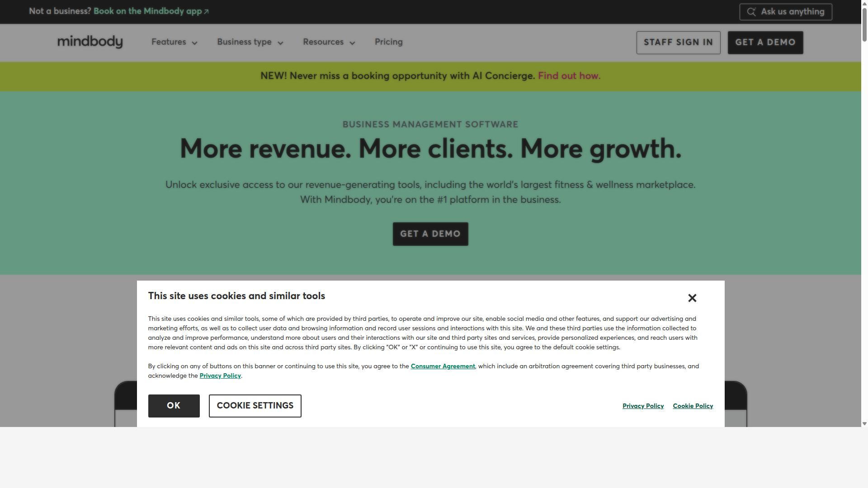The image size is (868, 488).
Task: Click the external-link arrow after Mindbody app
Action: [x=207, y=12]
